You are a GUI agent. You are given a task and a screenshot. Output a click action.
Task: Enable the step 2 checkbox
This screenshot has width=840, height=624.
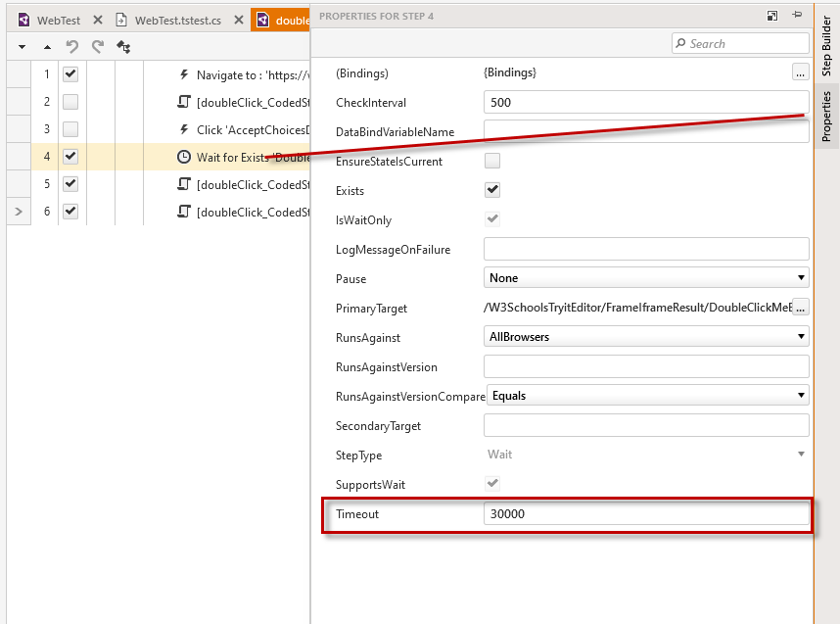pos(70,102)
